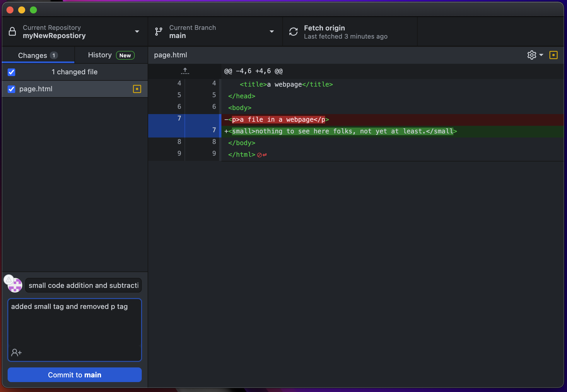Switch to the Changes tab
The height and width of the screenshot is (392, 567).
38,55
